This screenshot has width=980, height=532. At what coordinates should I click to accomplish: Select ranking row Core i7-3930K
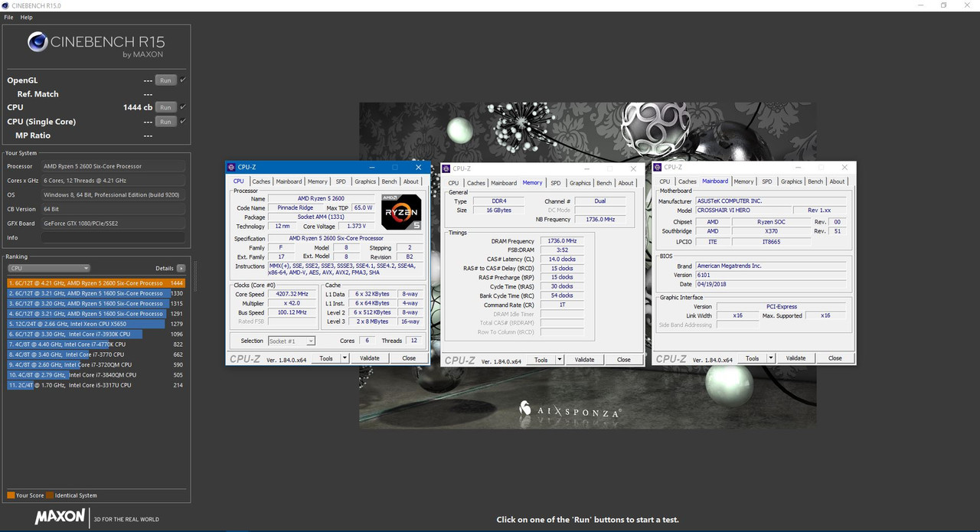pos(96,335)
